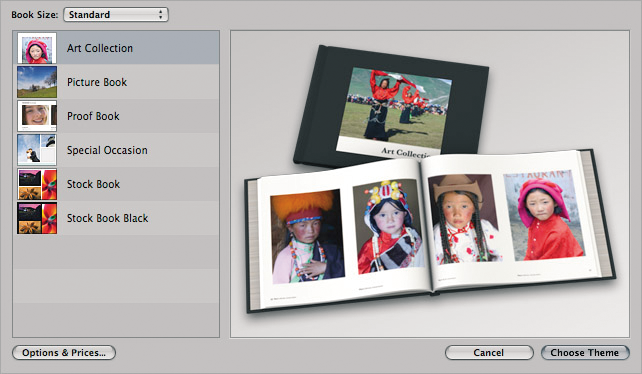
Task: Select the "Proof Book" label
Action: (93, 116)
